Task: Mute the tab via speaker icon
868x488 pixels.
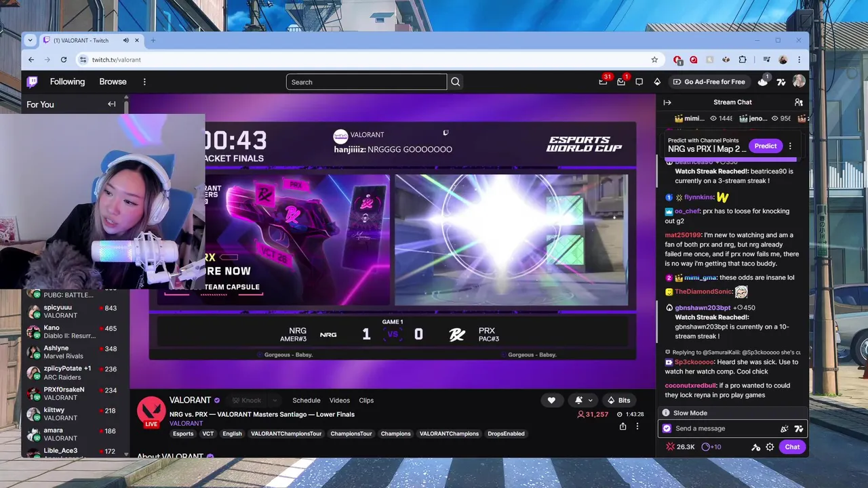Action: click(x=125, y=40)
